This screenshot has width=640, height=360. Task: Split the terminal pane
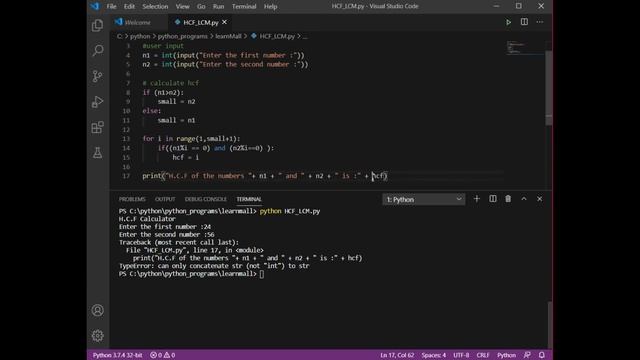point(493,199)
